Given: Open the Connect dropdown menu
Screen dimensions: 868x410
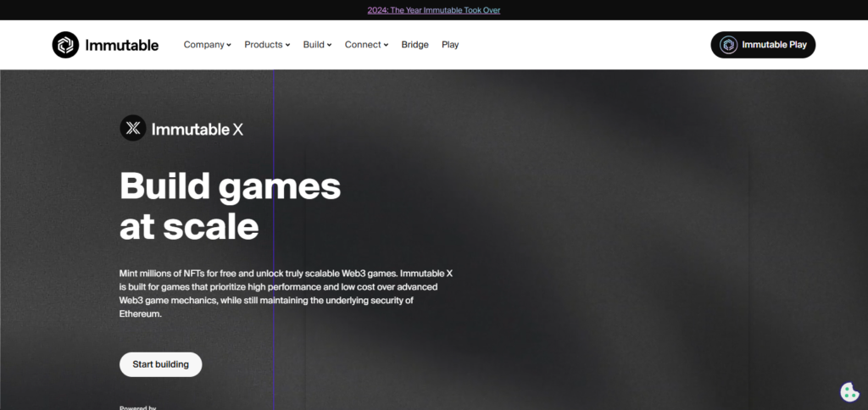Looking at the screenshot, I should pyautogui.click(x=366, y=45).
